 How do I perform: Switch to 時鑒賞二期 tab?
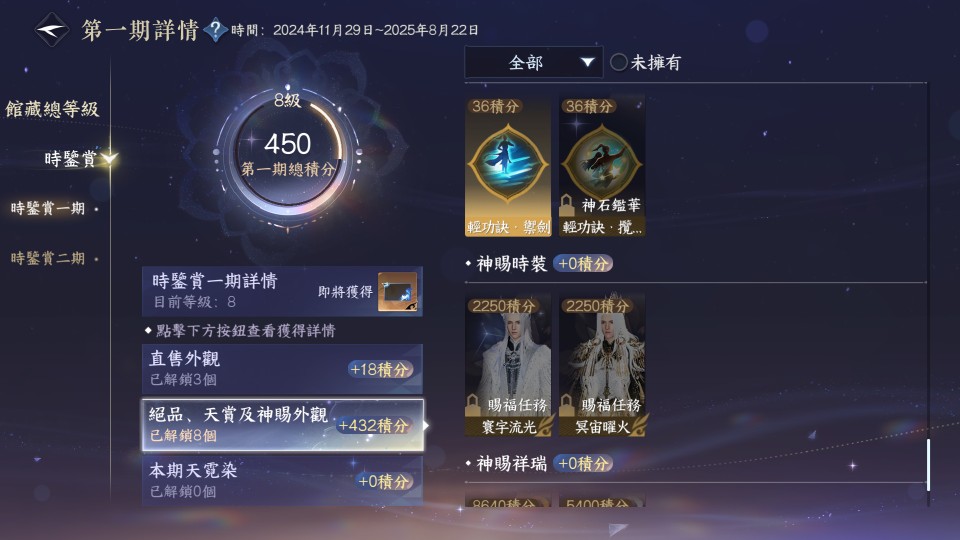[x=48, y=258]
